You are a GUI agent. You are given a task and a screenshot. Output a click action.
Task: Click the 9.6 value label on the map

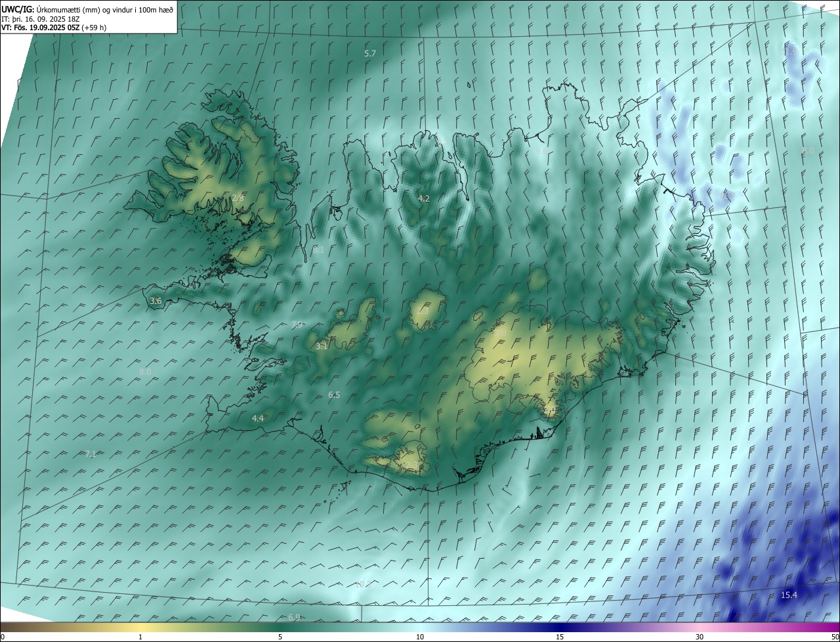(541, 151)
